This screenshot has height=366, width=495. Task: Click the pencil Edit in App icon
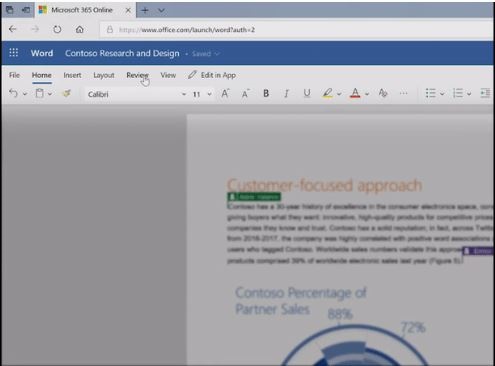click(x=192, y=75)
